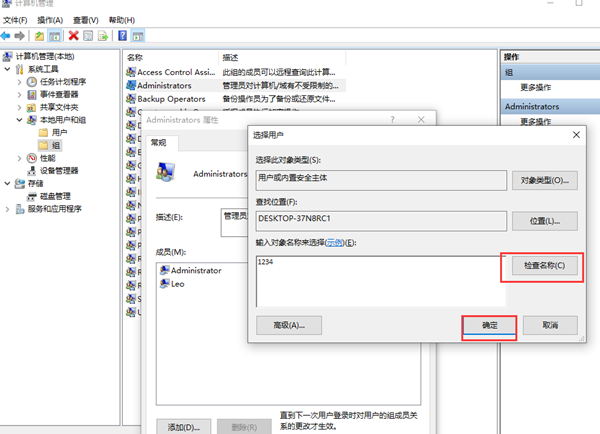Click the Up one level folder icon

(39, 36)
